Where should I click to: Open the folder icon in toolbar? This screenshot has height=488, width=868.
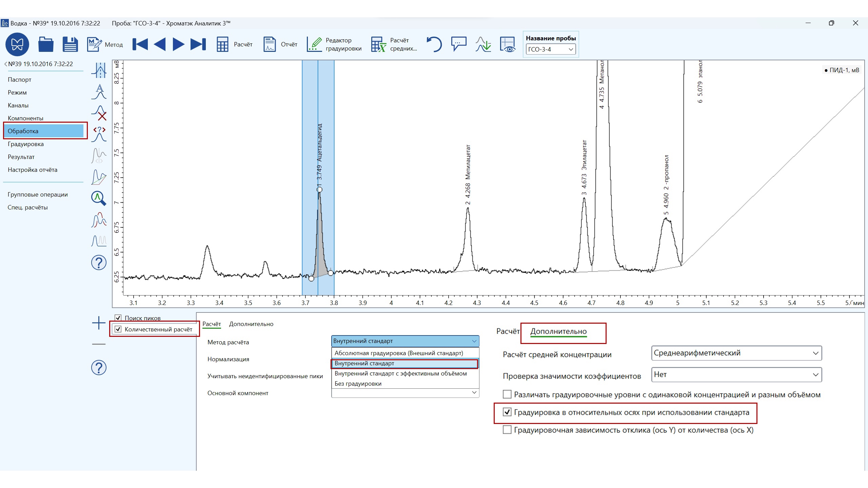(46, 44)
